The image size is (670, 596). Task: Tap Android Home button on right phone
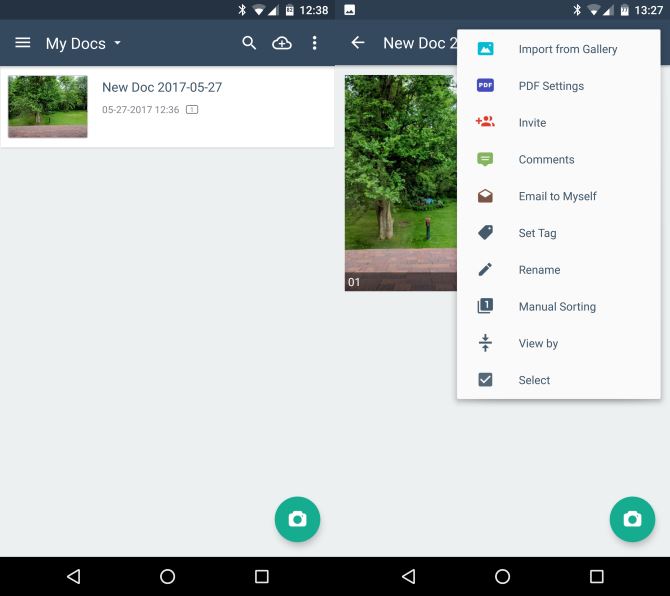tap(502, 576)
